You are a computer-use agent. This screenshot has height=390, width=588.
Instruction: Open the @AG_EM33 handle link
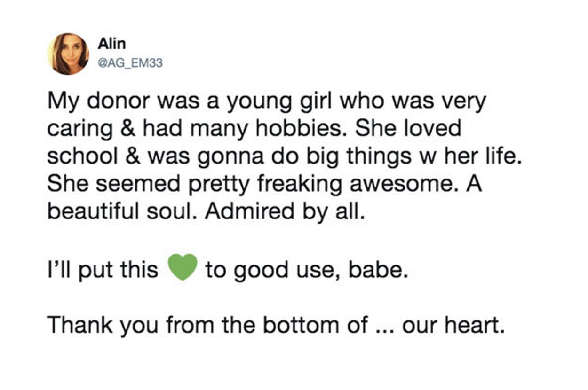point(130,62)
